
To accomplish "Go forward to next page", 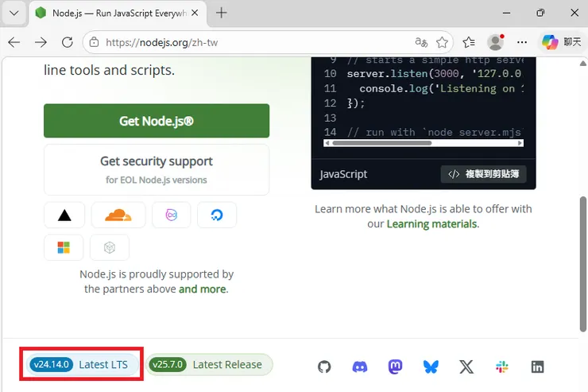I will pos(41,42).
